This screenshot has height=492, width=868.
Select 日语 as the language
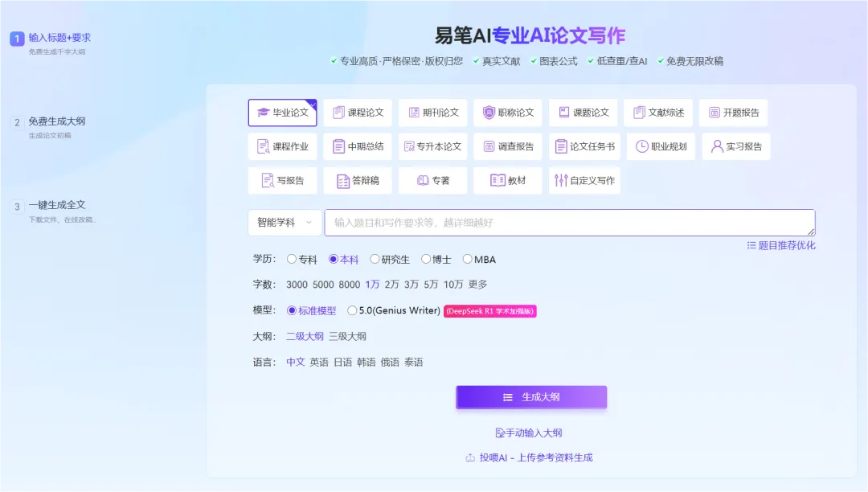click(343, 363)
